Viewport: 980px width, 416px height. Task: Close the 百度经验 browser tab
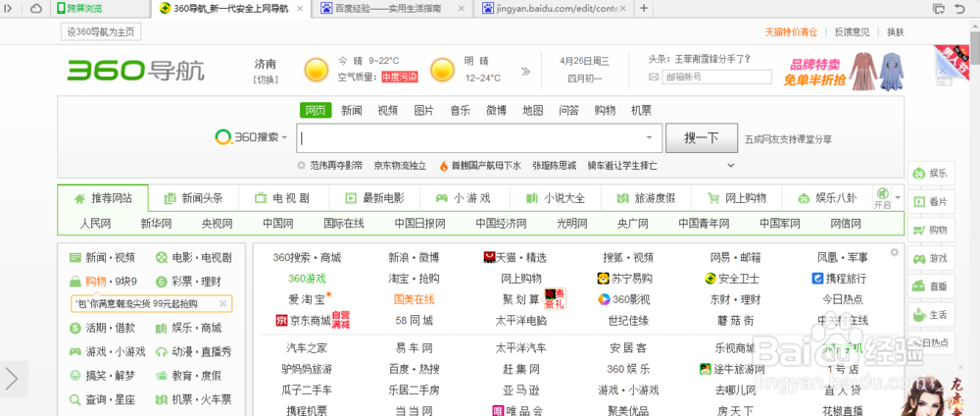(x=462, y=9)
